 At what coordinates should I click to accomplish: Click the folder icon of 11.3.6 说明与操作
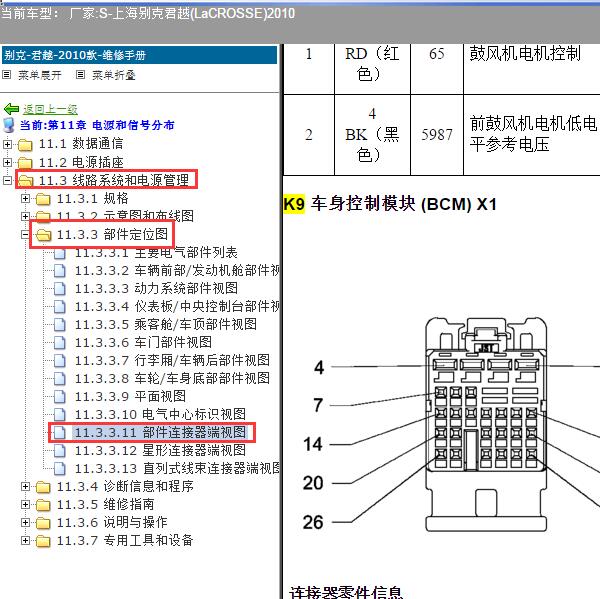pyautogui.click(x=43, y=523)
